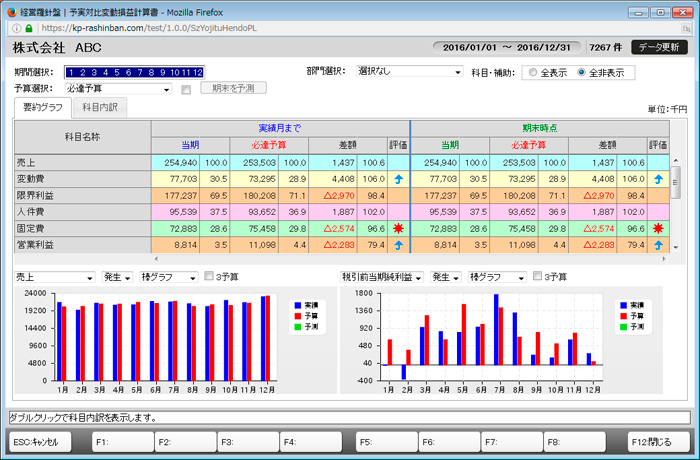This screenshot has height=460, width=700.
Task: Click red 予算 legend swatch in left chart
Action: click(299, 316)
